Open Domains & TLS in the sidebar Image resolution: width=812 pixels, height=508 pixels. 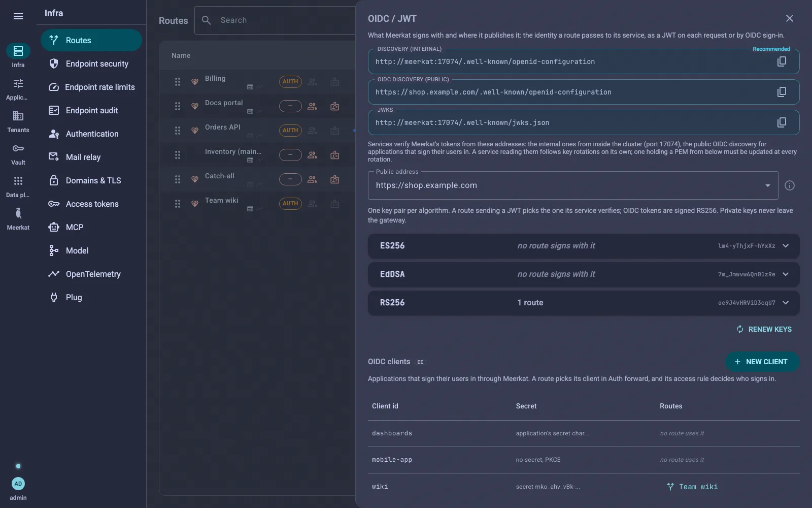pos(91,180)
